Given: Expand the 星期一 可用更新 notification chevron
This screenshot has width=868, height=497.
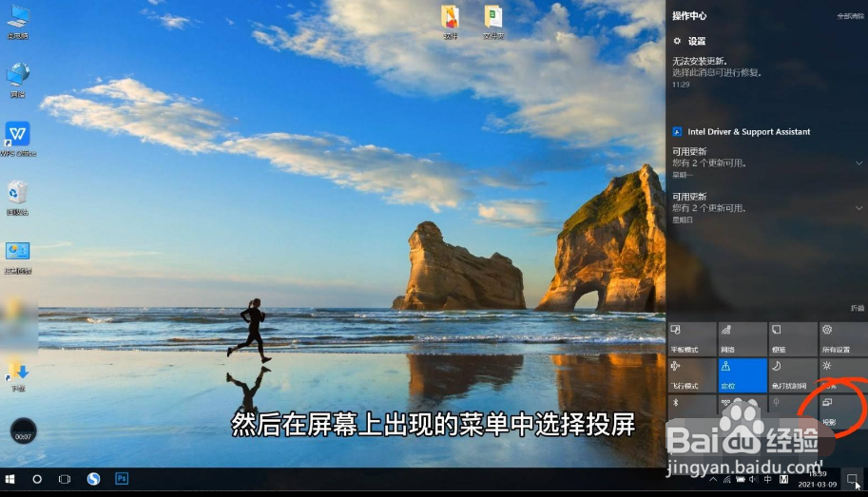Looking at the screenshot, I should [858, 163].
